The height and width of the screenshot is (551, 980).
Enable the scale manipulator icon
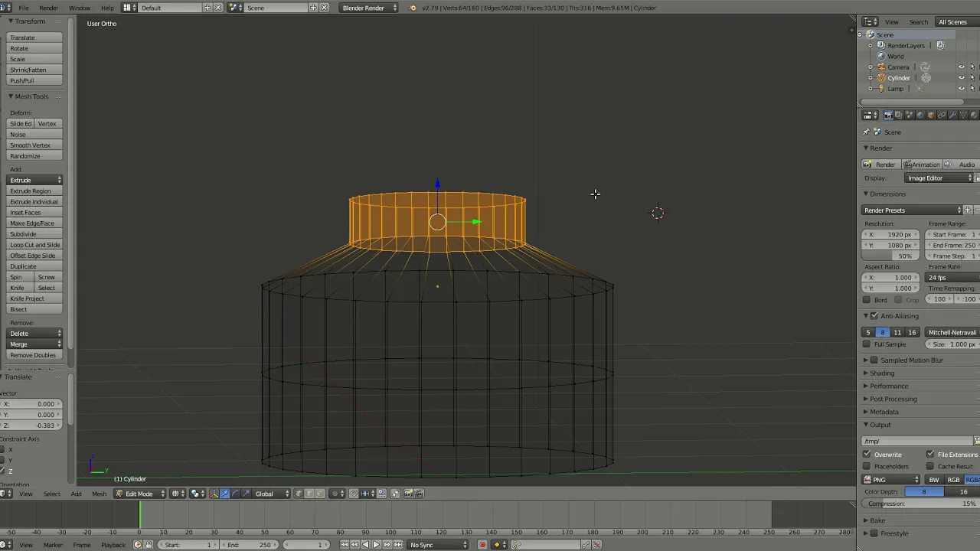(x=246, y=494)
